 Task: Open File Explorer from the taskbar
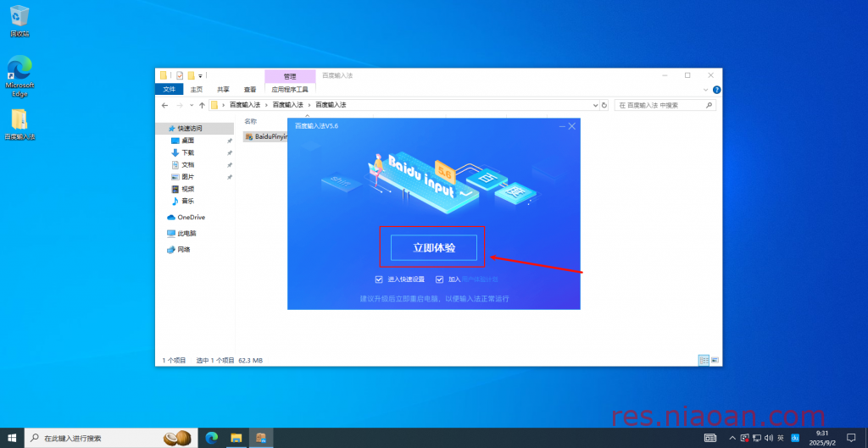pyautogui.click(x=236, y=438)
